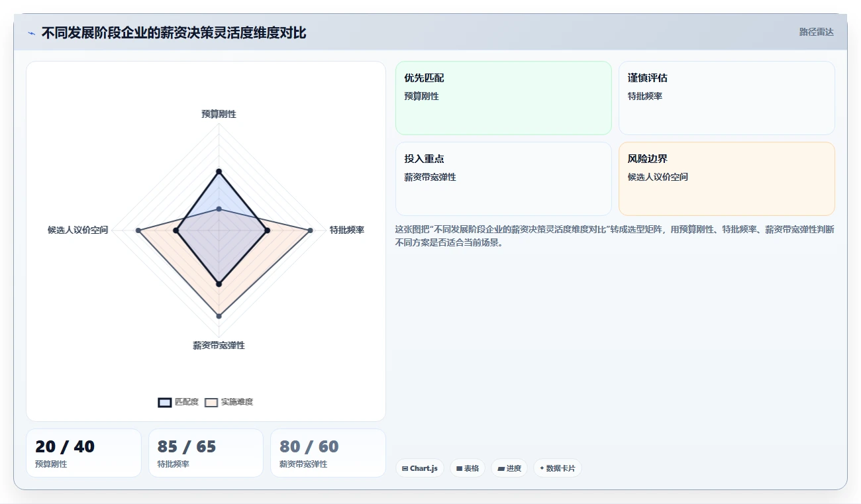The width and height of the screenshot is (861, 504).
Task: Click the icon inside the 表格 chip
Action: 459,468
